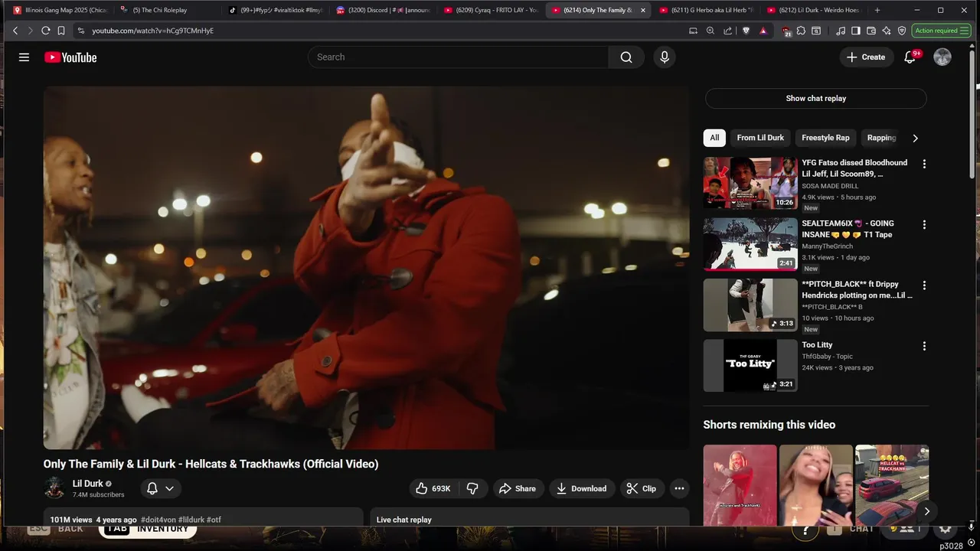This screenshot has height=551, width=980.
Task: Open the SEALTEAM6IX GOING INSANE thumbnail
Action: 750,244
